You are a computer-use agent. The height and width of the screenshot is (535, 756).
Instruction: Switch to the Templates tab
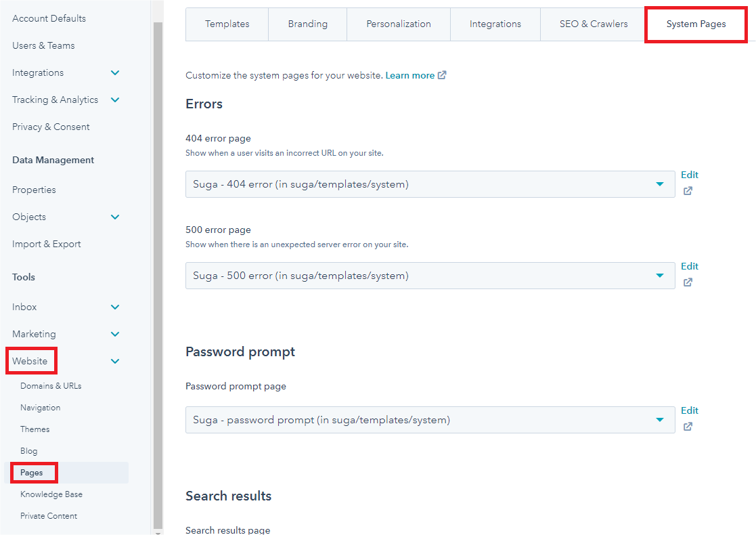click(227, 24)
